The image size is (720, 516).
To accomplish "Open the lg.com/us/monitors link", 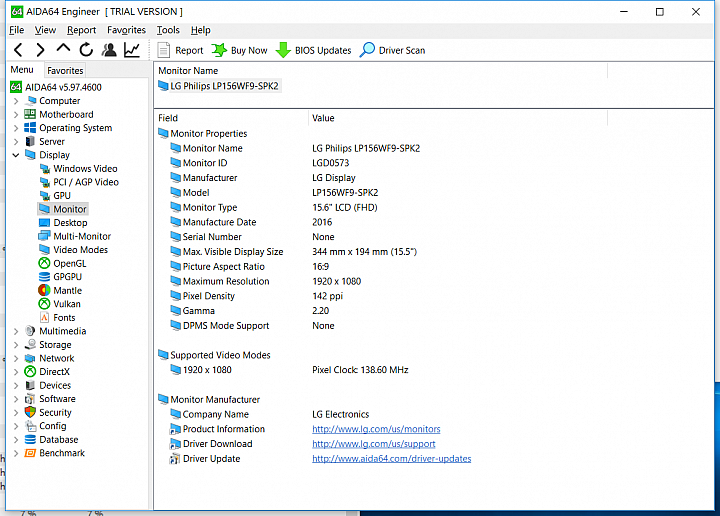I will [x=376, y=429].
